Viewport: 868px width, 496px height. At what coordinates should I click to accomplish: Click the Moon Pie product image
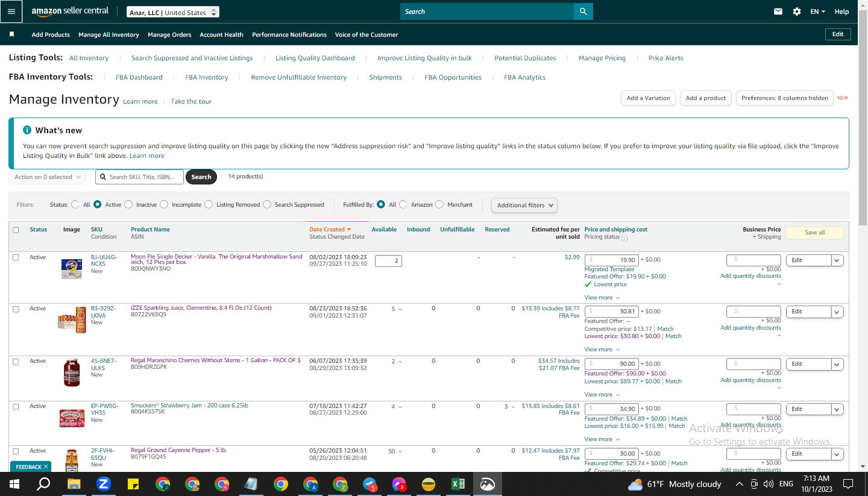click(x=72, y=268)
